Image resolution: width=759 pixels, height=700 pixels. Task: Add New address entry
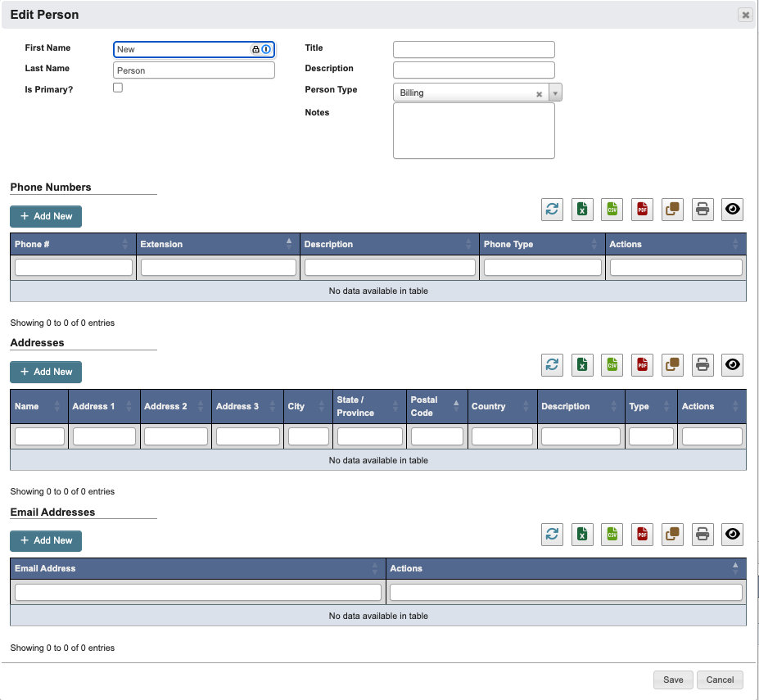point(46,372)
